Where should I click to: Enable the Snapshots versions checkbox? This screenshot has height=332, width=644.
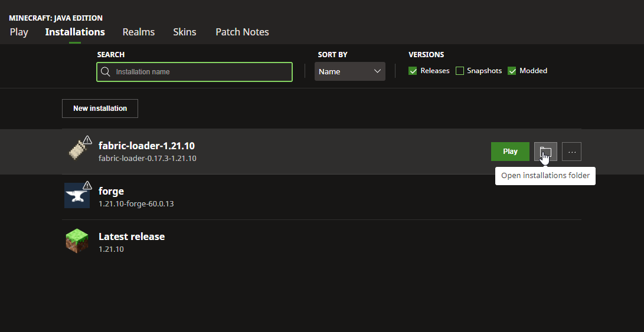coord(460,71)
